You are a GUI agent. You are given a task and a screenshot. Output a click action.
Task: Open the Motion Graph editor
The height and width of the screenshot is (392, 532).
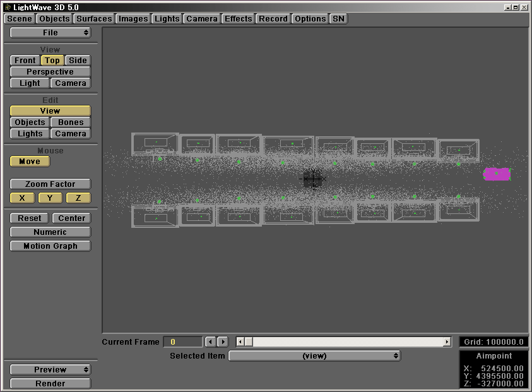pos(50,246)
